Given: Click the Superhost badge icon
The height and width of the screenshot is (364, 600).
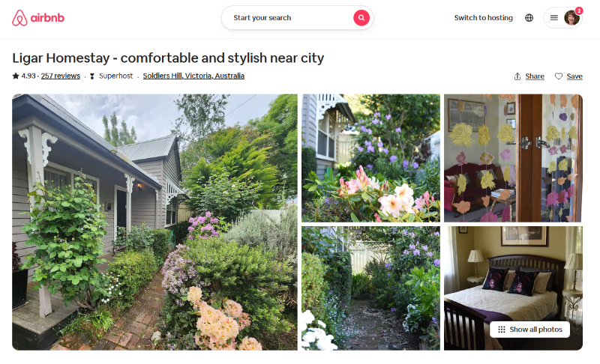Looking at the screenshot, I should pos(91,76).
